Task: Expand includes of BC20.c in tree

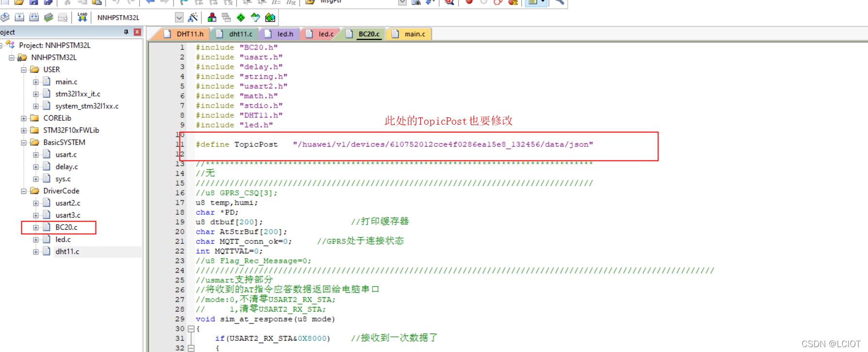Action: click(x=36, y=227)
